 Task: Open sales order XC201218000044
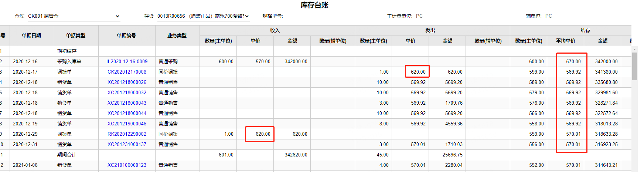tap(127, 114)
